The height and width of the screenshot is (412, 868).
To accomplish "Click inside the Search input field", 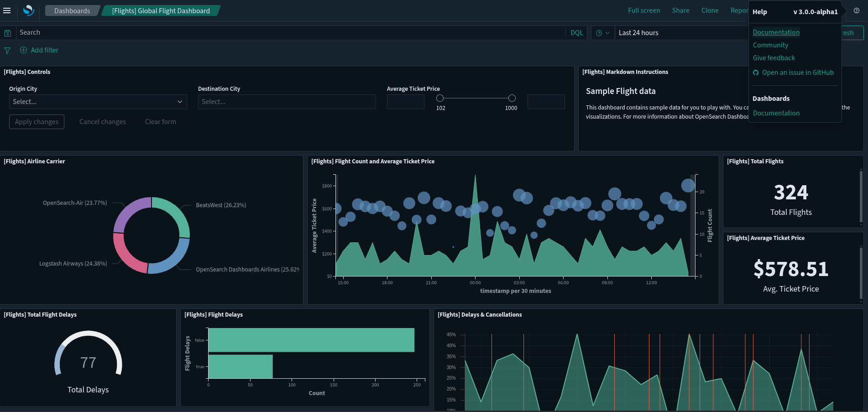I will click(183, 32).
